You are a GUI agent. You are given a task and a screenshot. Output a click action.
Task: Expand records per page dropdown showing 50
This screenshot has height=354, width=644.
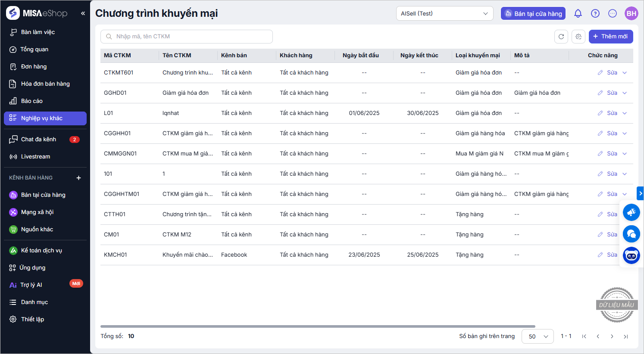pyautogui.click(x=538, y=336)
